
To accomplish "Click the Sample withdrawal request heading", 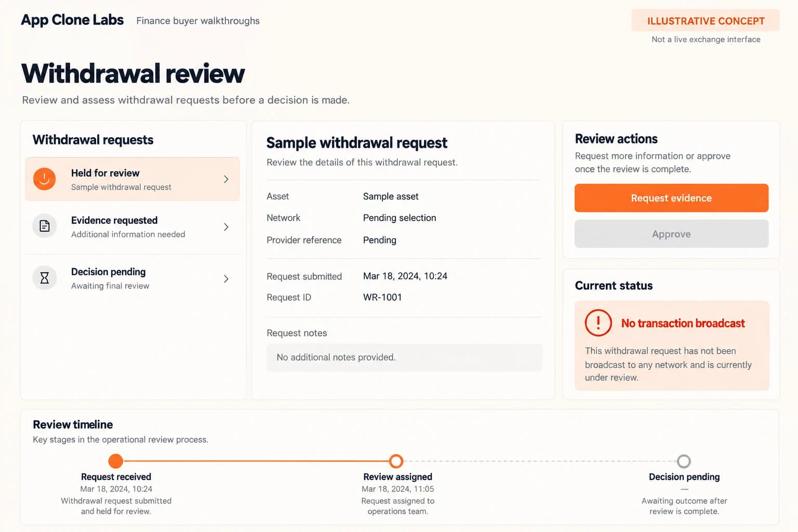I will 357,143.
